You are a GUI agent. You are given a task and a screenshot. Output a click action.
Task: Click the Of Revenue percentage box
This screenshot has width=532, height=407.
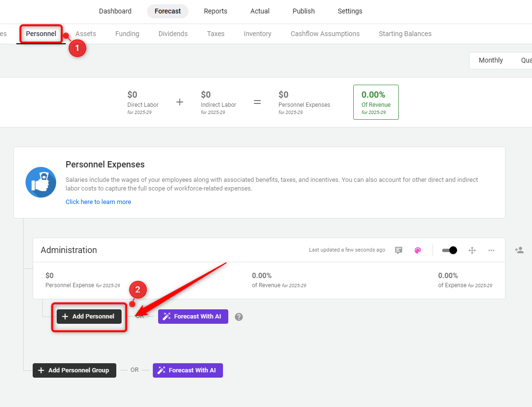tap(376, 102)
